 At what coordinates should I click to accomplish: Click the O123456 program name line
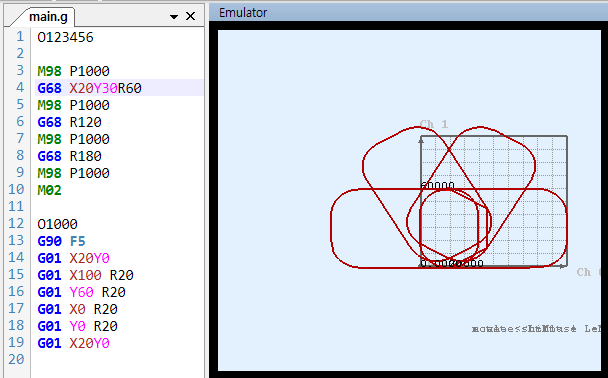click(x=65, y=37)
